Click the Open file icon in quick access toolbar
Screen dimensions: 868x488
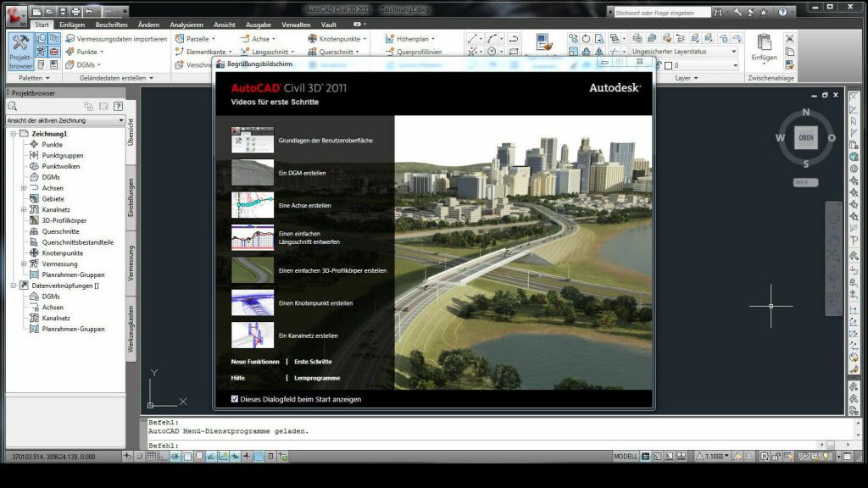pyautogui.click(x=49, y=11)
